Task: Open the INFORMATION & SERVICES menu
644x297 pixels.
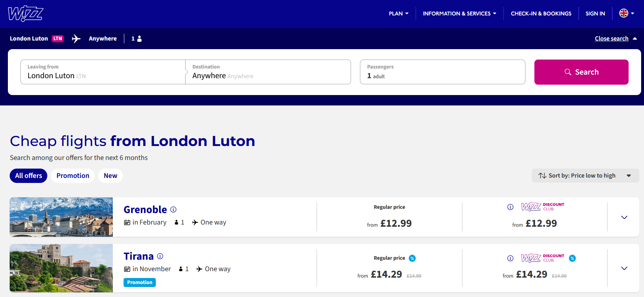Action: [x=459, y=13]
